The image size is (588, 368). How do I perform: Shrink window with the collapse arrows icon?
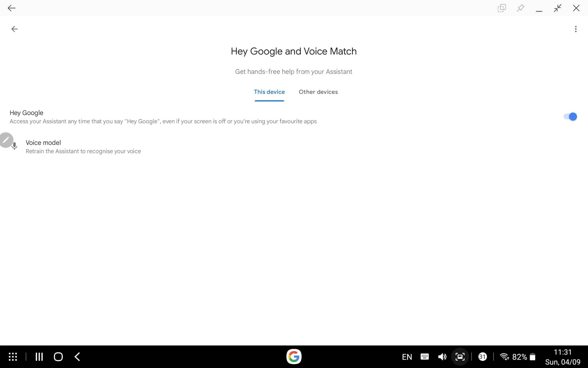point(558,8)
